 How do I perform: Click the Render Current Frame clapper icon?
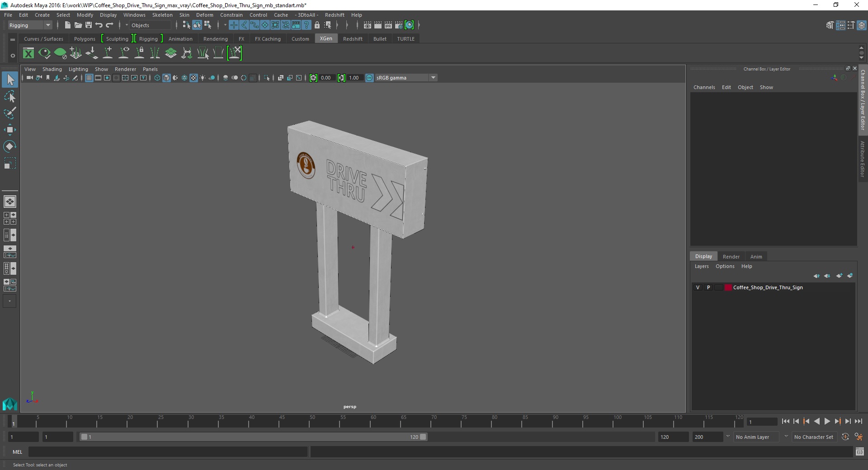point(378,25)
